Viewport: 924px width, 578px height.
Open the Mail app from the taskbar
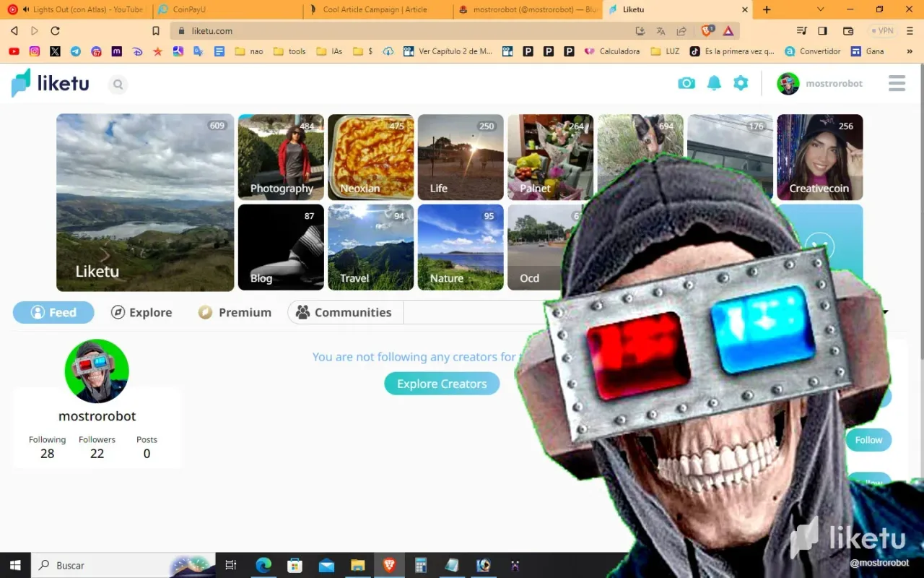pyautogui.click(x=326, y=565)
